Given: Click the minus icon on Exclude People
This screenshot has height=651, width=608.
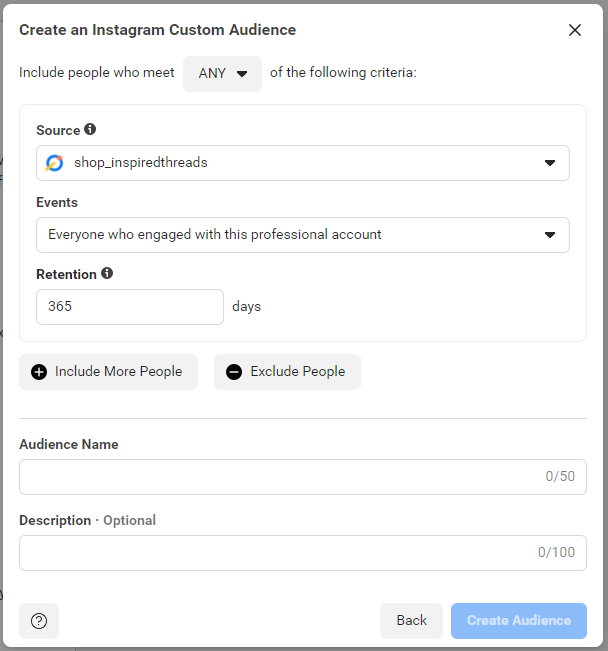Looking at the screenshot, I should tap(234, 372).
